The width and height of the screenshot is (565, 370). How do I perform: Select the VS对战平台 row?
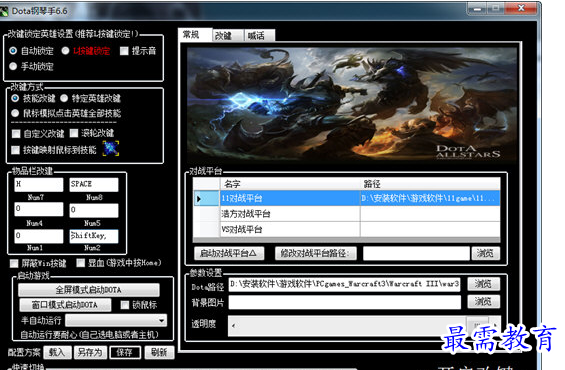[347, 229]
